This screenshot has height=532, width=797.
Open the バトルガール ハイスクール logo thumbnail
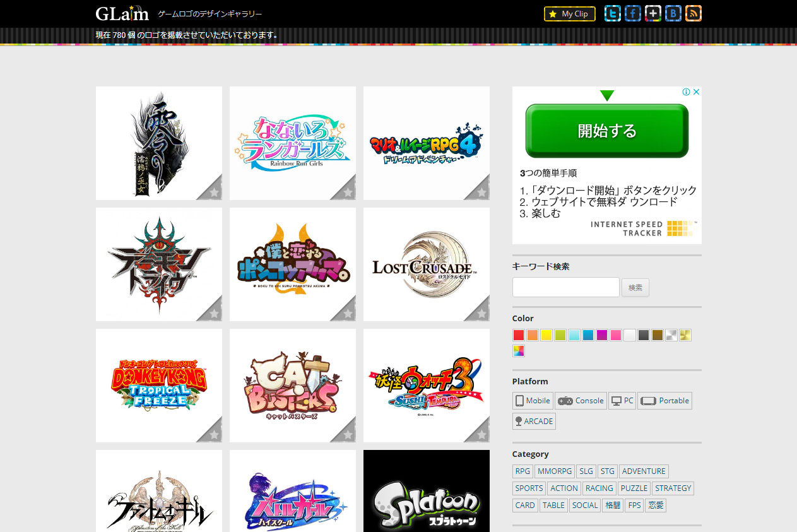[293, 491]
